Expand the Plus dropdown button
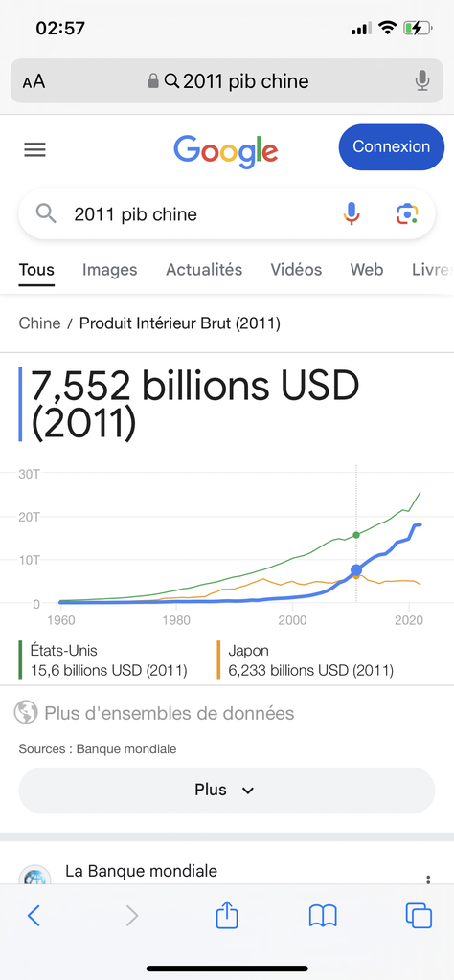The width and height of the screenshot is (454, 980). [x=227, y=790]
